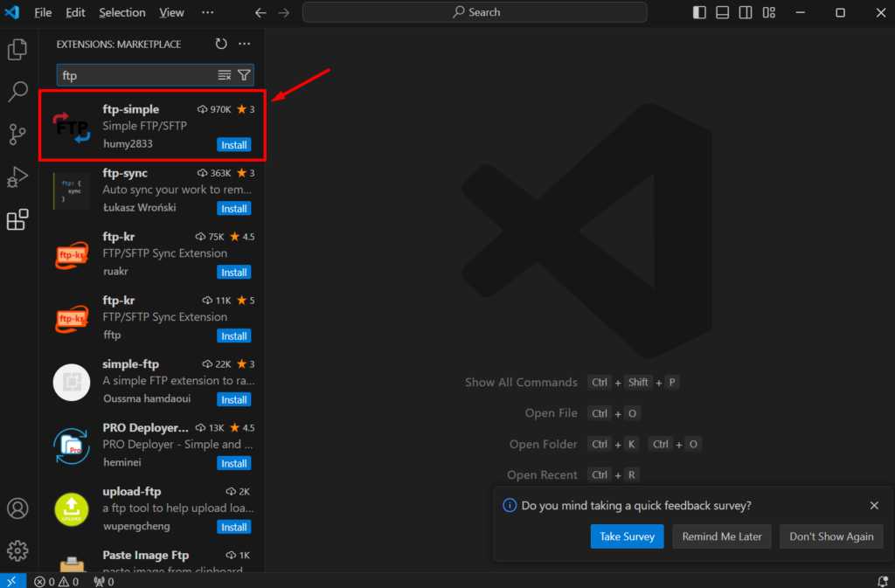
Task: Clear the extensions search input icon
Action: click(225, 75)
